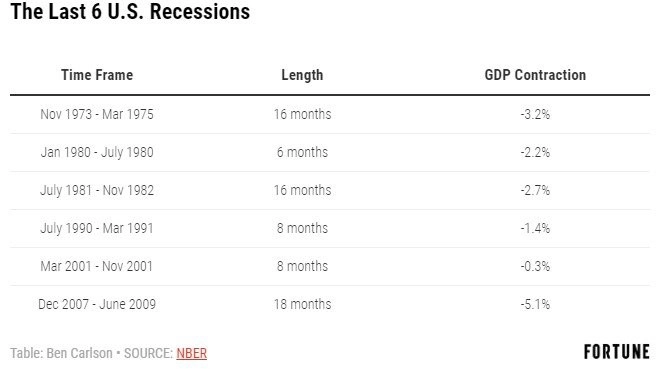This screenshot has height=369, width=668.
Task: Select the -2.2% GDP contraction value
Action: (535, 152)
